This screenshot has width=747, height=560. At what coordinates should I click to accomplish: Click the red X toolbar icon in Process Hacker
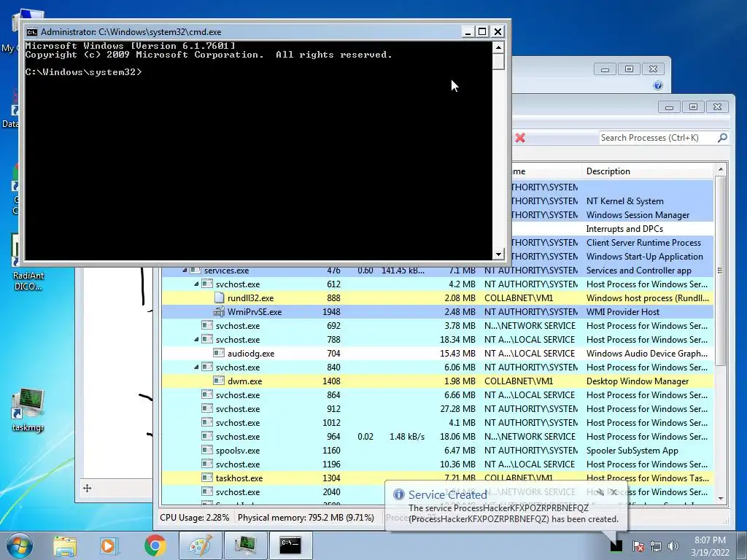click(x=520, y=138)
